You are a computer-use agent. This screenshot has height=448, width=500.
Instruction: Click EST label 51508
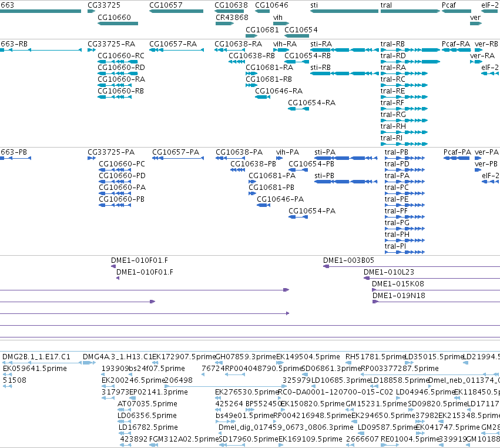pyautogui.click(x=14, y=380)
